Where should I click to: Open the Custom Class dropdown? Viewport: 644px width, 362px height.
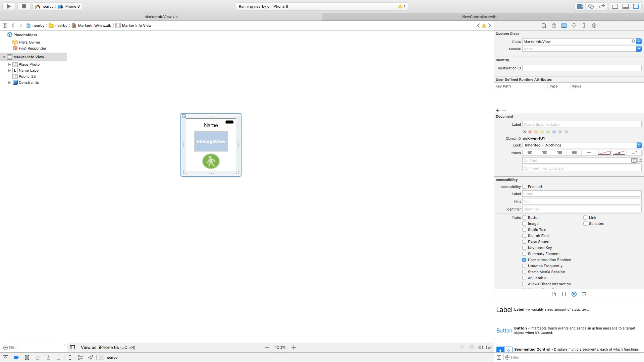[x=639, y=42]
